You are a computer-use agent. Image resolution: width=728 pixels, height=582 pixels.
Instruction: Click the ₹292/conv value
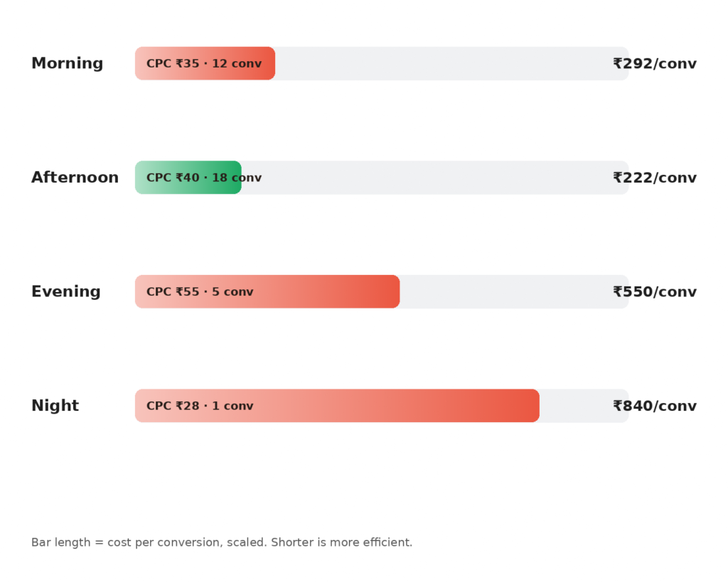[655, 63]
